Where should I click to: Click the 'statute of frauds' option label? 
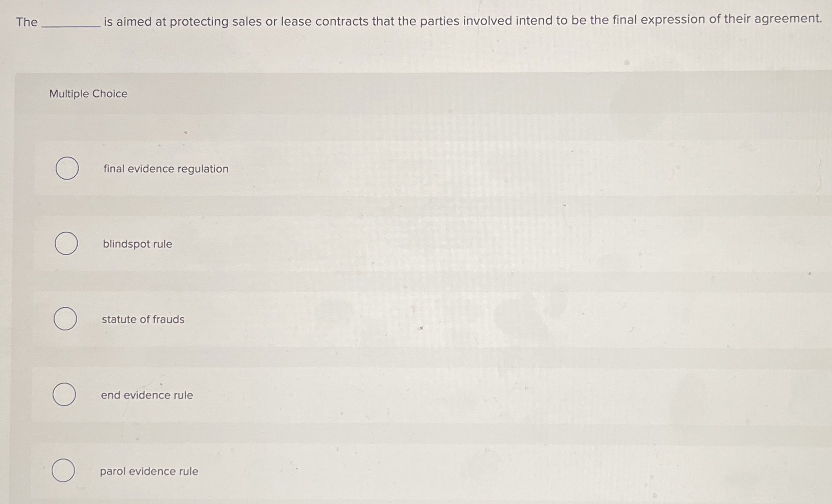coord(143,319)
